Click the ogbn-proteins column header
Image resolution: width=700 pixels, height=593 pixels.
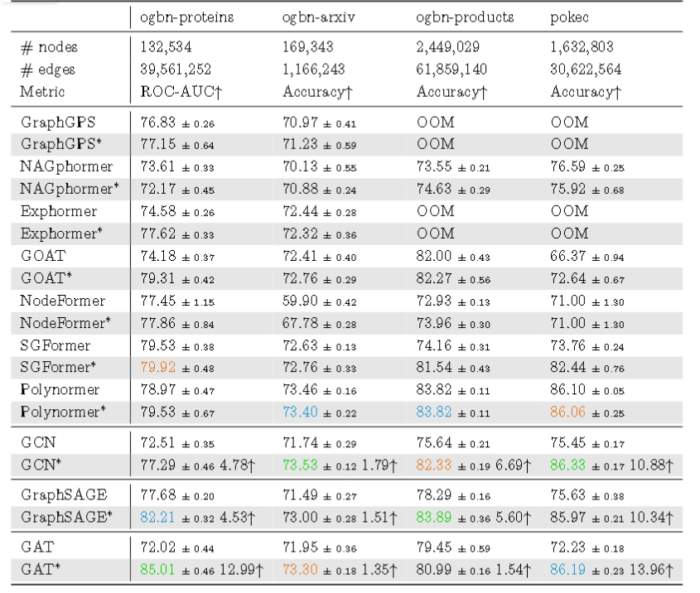pos(188,17)
